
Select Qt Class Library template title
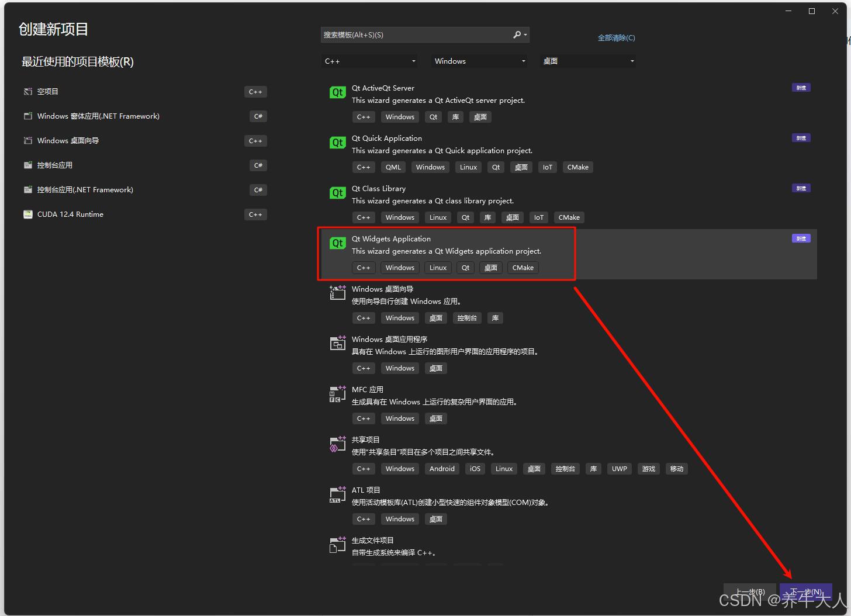click(x=379, y=189)
